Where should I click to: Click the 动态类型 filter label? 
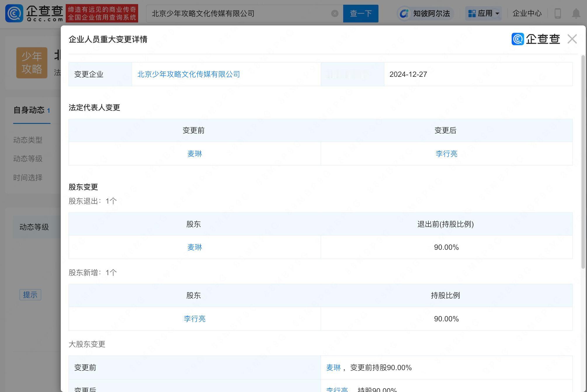point(28,140)
